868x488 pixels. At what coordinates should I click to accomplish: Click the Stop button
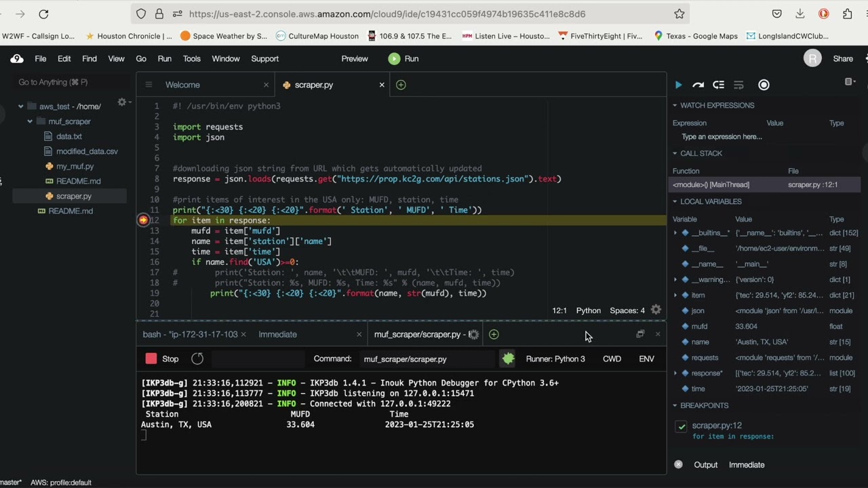(x=162, y=359)
